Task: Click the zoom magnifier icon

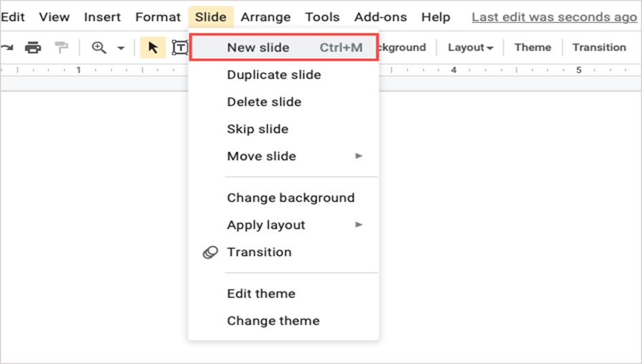Action: click(x=99, y=48)
